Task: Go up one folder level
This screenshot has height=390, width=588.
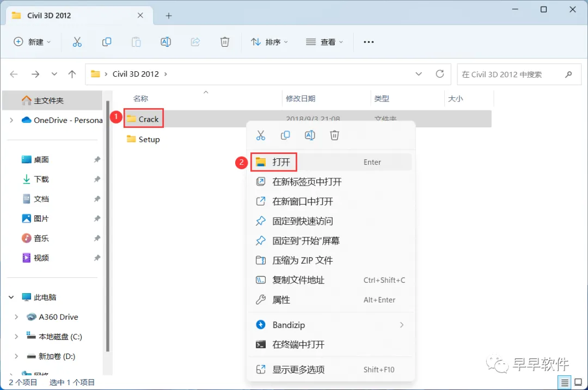Action: pyautogui.click(x=72, y=74)
